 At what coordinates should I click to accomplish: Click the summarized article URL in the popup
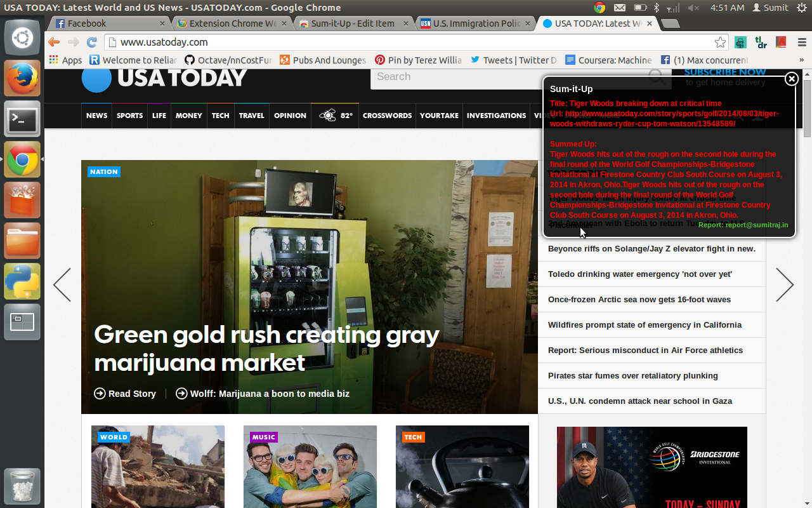pyautogui.click(x=664, y=119)
